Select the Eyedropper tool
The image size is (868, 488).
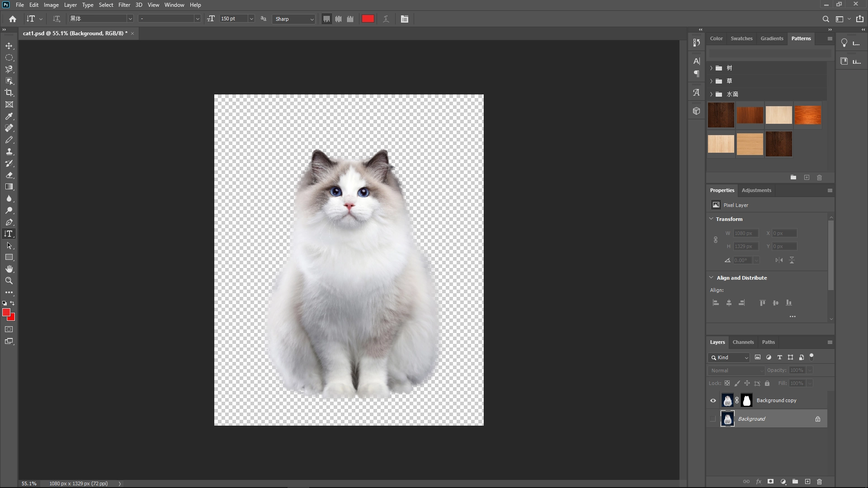coord(9,116)
